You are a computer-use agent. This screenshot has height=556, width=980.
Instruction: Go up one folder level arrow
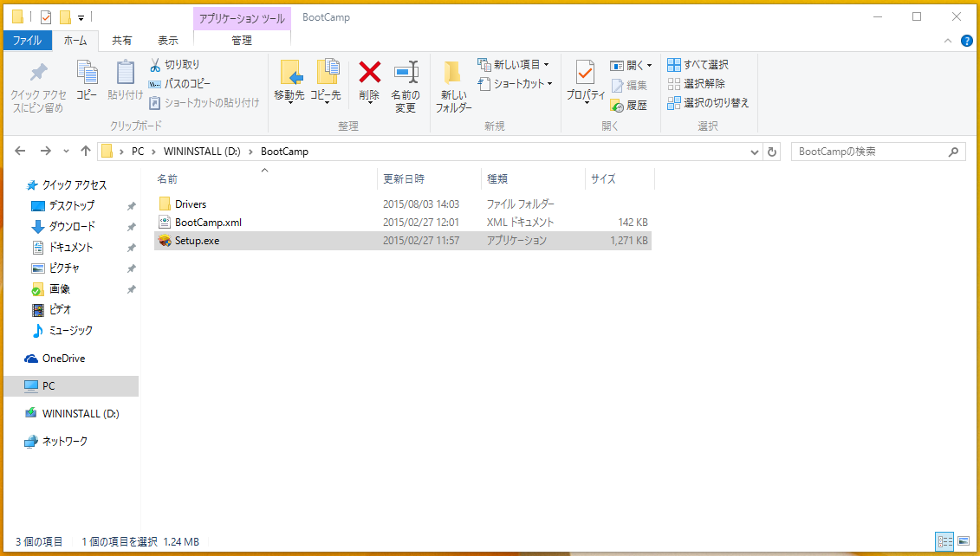coord(86,152)
